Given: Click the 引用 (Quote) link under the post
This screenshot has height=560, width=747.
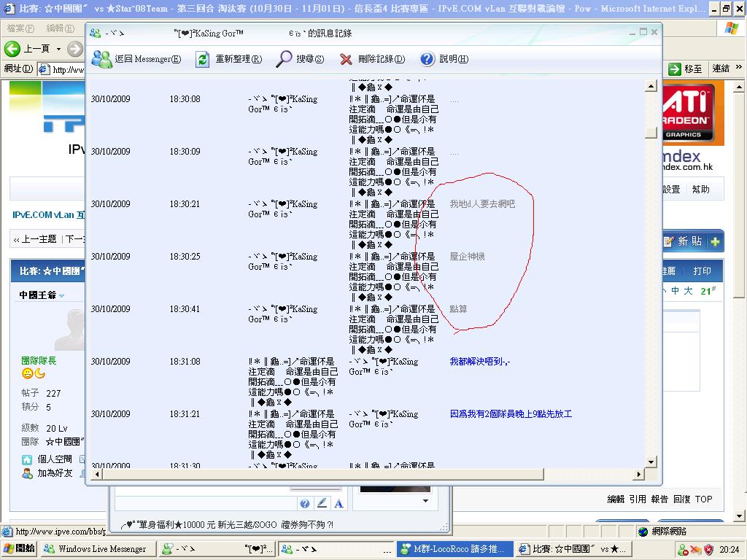Looking at the screenshot, I should (638, 499).
